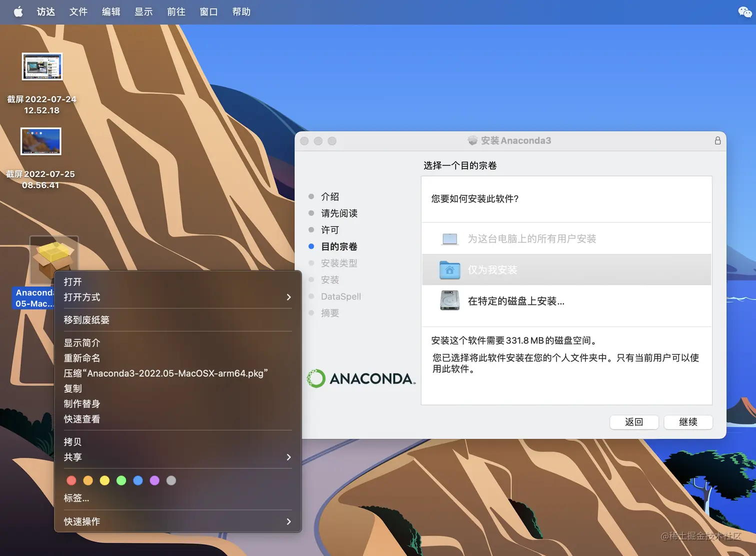Open the 帮助 menu
756x556 pixels.
click(x=241, y=11)
